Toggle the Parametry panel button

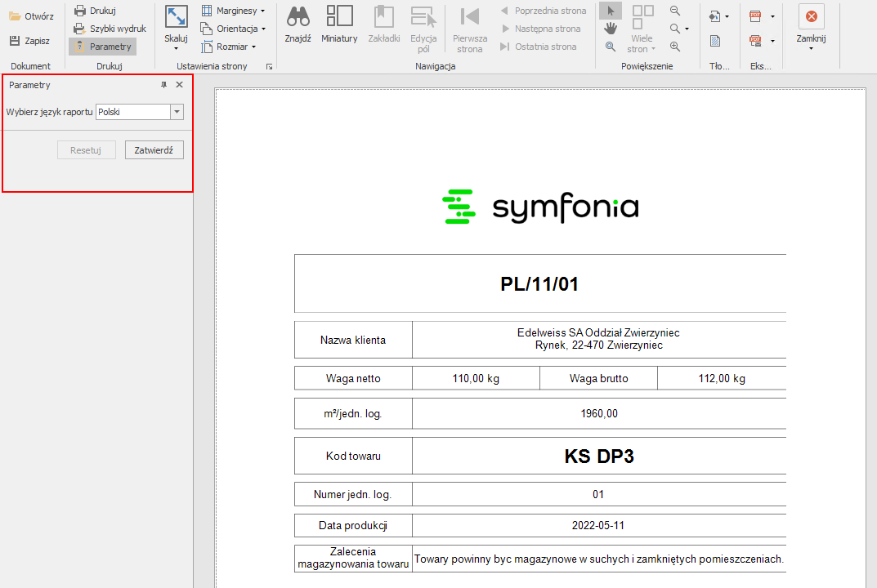coord(102,47)
